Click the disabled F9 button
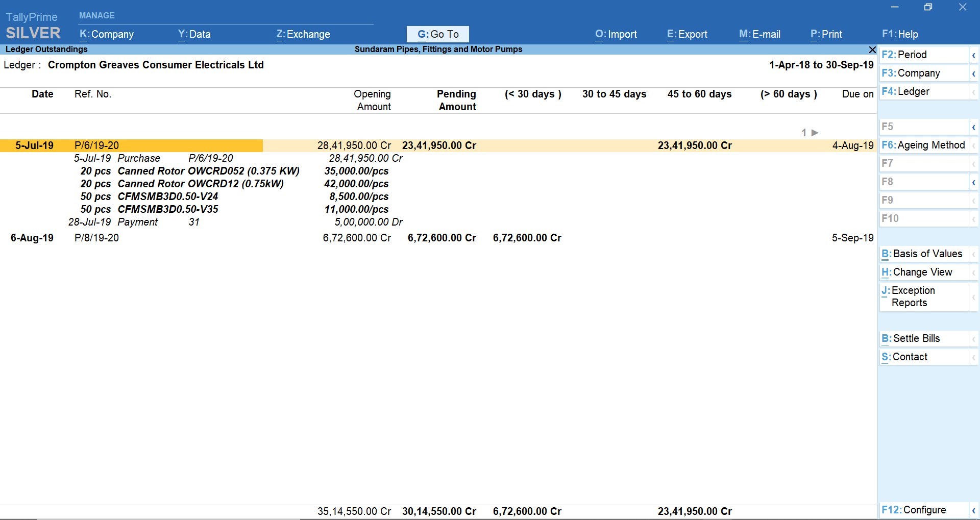 point(924,200)
